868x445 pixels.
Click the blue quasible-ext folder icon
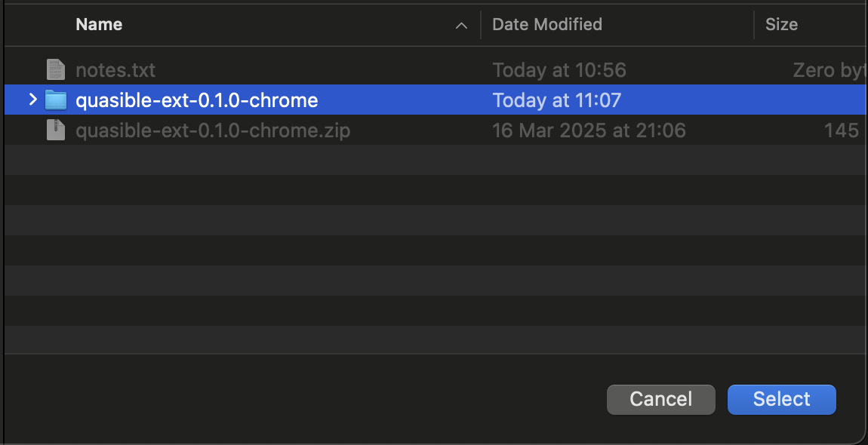click(x=56, y=100)
